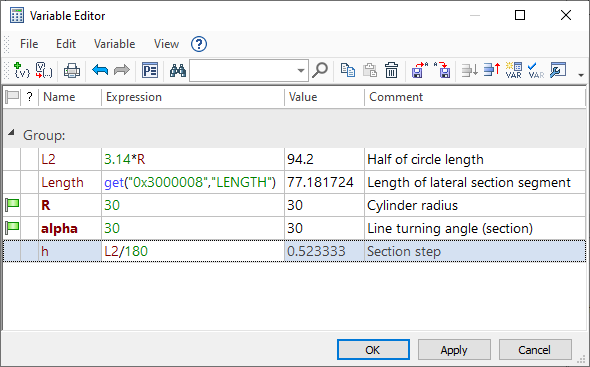
Task: Select the variable name alpha
Action: [x=59, y=228]
